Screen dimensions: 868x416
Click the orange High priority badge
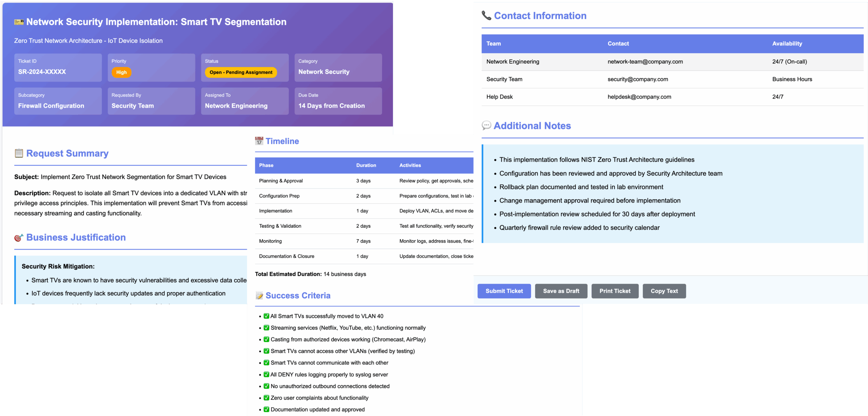pyautogui.click(x=121, y=72)
